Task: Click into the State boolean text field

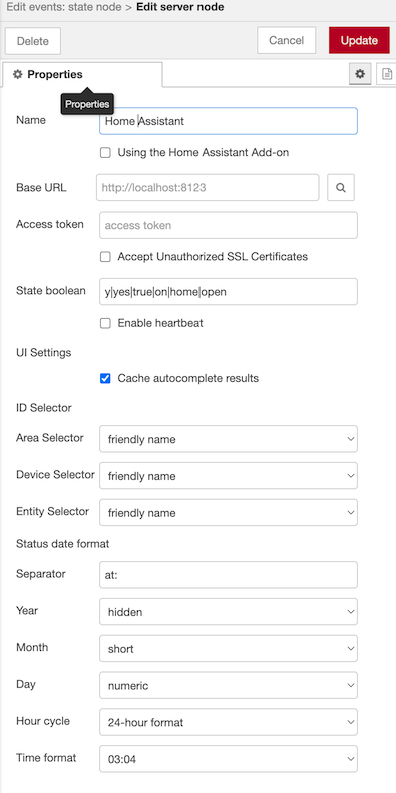Action: coord(229,291)
